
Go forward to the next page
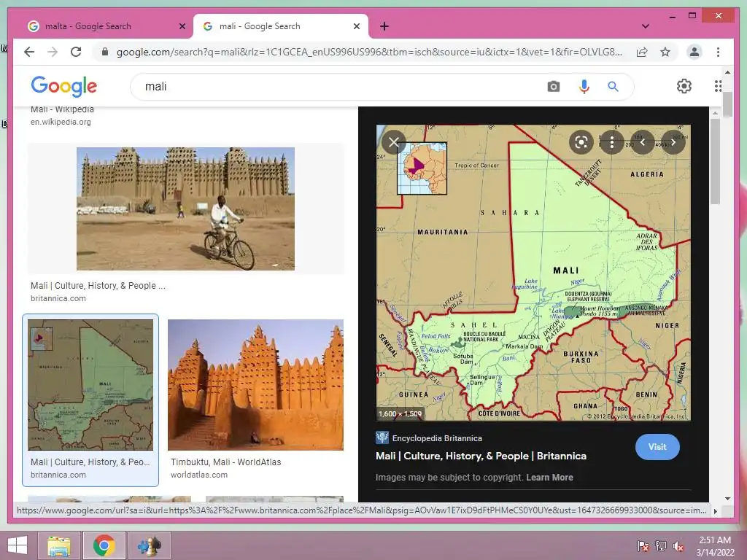coord(53,52)
